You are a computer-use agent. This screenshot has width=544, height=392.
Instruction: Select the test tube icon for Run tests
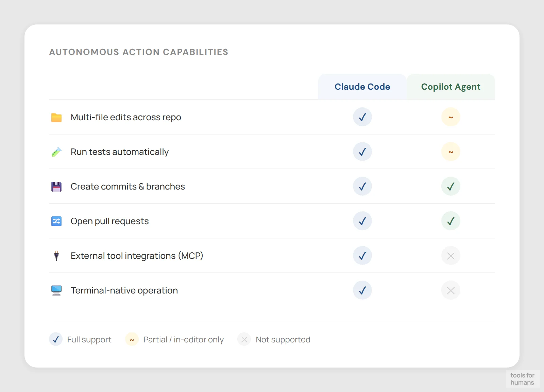pyautogui.click(x=56, y=152)
